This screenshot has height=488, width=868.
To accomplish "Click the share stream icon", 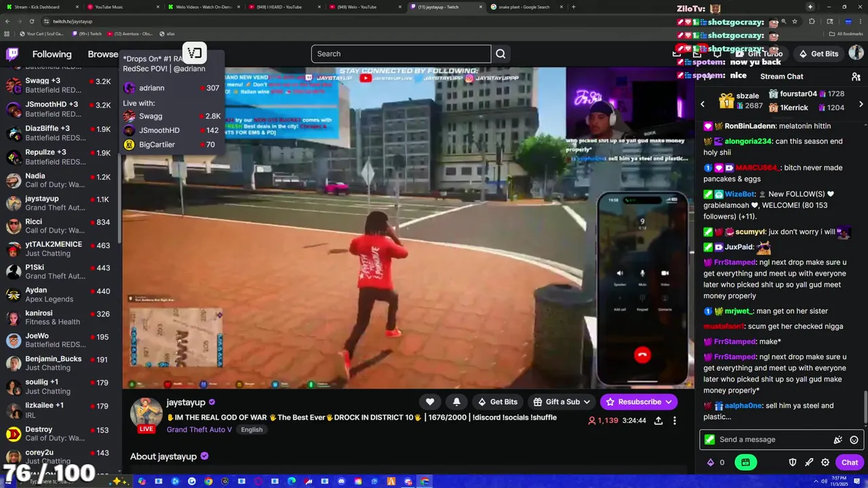I will tap(658, 420).
